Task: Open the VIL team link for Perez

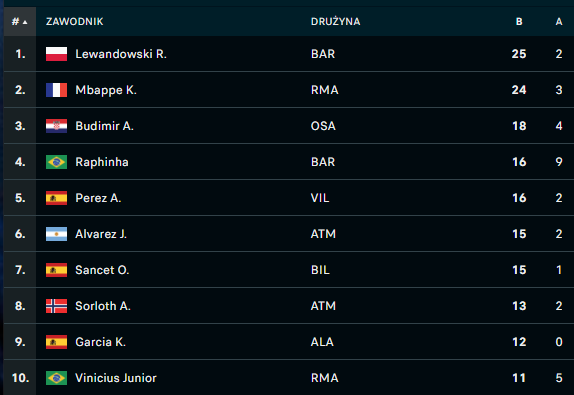Action: coord(320,198)
